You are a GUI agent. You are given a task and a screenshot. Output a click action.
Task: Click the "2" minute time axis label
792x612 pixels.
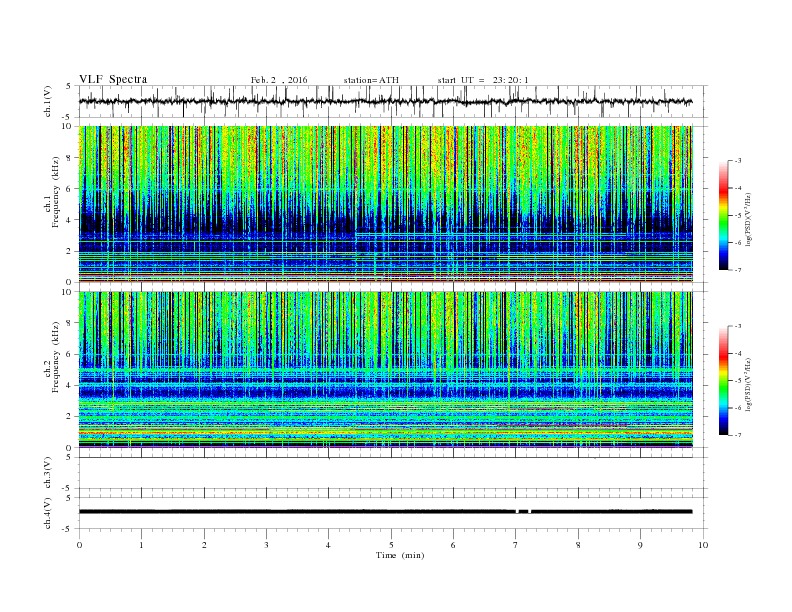pyautogui.click(x=204, y=545)
